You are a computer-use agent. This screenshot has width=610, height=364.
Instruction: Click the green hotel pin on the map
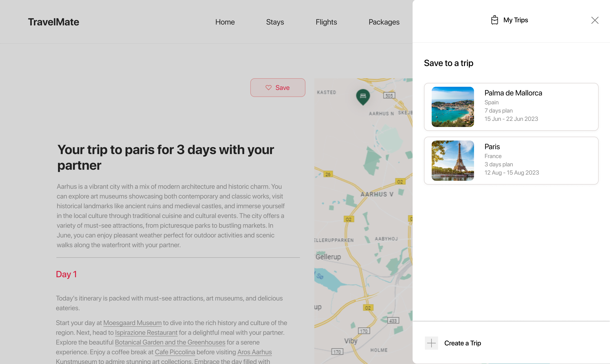point(363,96)
